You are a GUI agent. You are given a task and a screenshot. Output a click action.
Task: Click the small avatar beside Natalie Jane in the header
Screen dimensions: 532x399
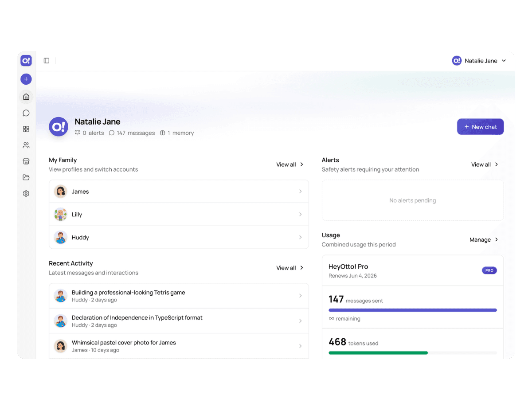pos(457,61)
